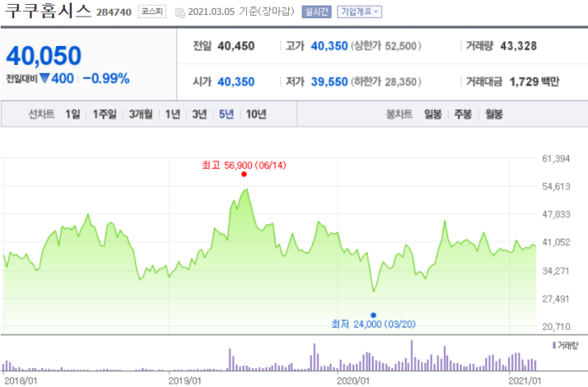The height and width of the screenshot is (387, 588).
Task: Show the 일봉 candlestick chart
Action: point(433,114)
